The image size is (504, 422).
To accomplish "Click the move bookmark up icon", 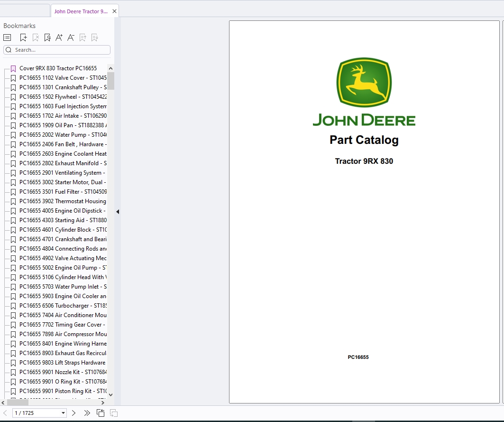I will point(82,38).
